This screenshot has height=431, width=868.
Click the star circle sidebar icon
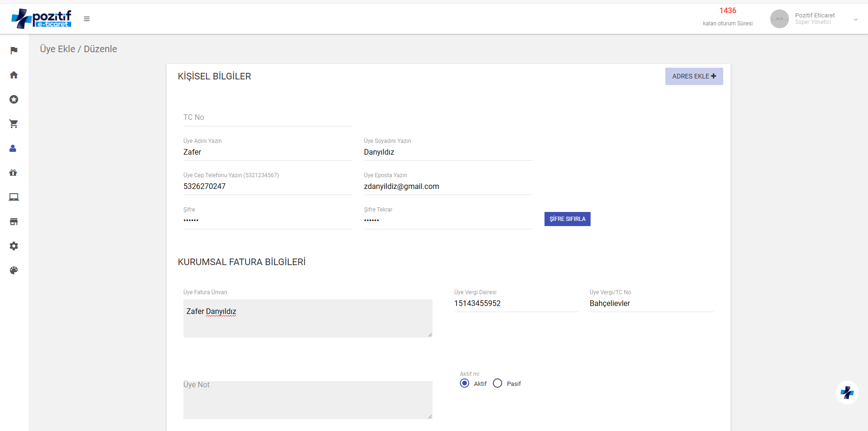coord(14,100)
